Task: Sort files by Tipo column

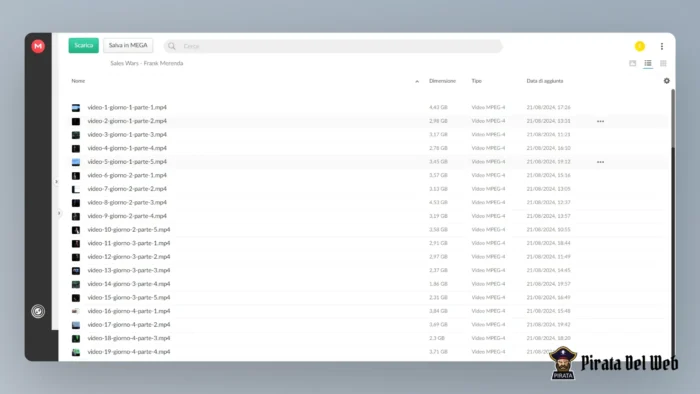Action: click(476, 81)
